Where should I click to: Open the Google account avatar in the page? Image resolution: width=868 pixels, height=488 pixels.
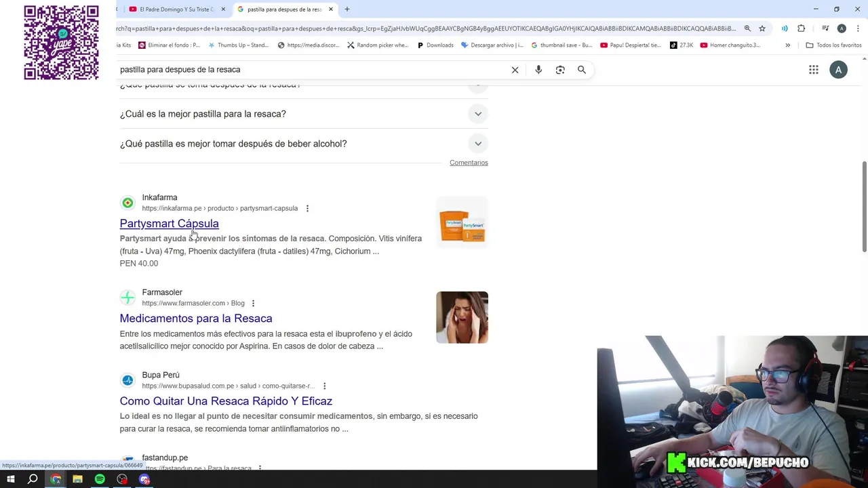point(838,70)
